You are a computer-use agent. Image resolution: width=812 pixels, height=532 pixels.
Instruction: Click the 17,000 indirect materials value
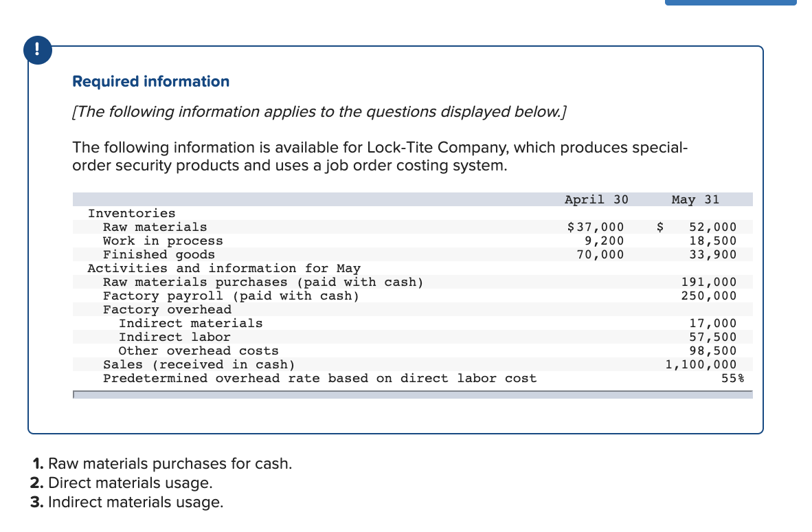tap(712, 323)
